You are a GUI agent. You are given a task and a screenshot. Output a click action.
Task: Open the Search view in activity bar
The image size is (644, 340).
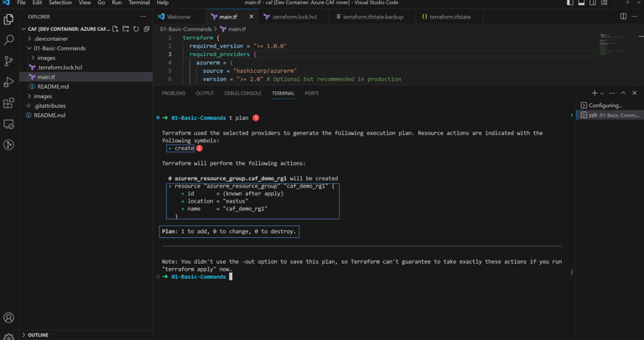pyautogui.click(x=9, y=39)
